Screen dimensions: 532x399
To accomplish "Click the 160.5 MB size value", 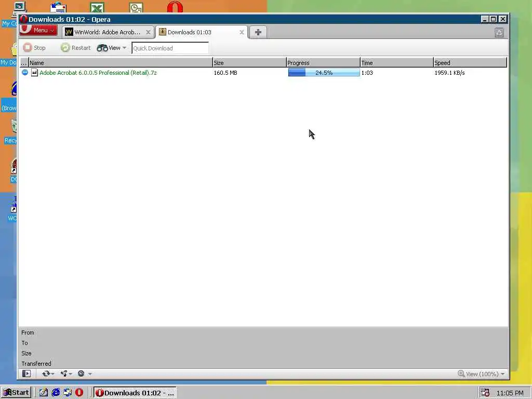I will 225,73.
